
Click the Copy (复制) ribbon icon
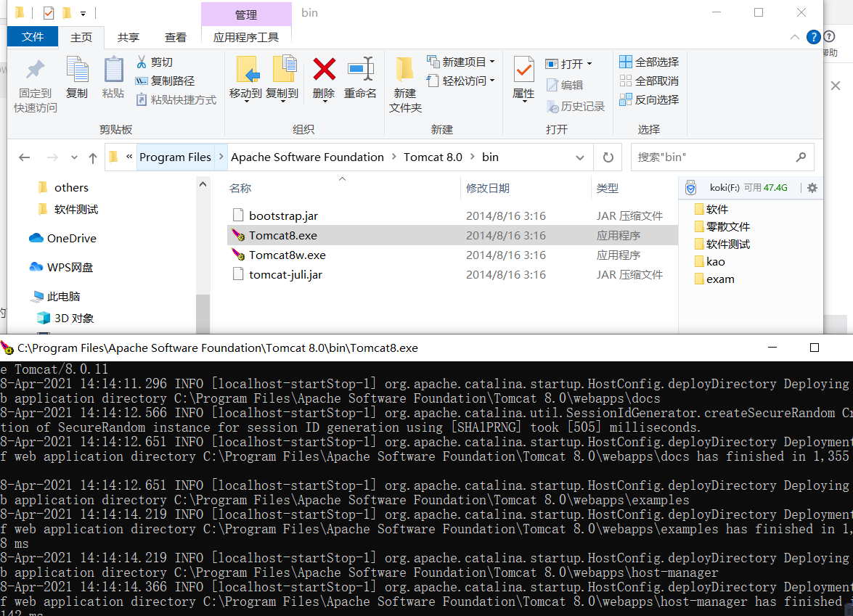click(x=77, y=70)
